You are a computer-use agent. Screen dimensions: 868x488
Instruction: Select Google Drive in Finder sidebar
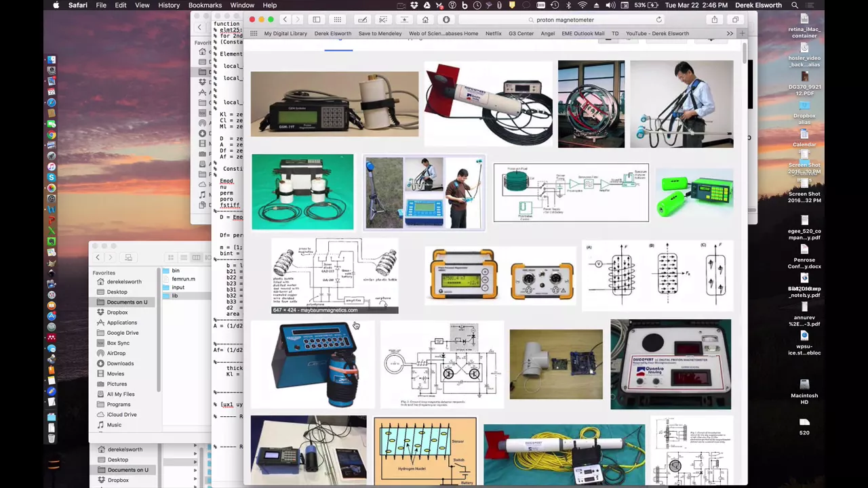[122, 333]
